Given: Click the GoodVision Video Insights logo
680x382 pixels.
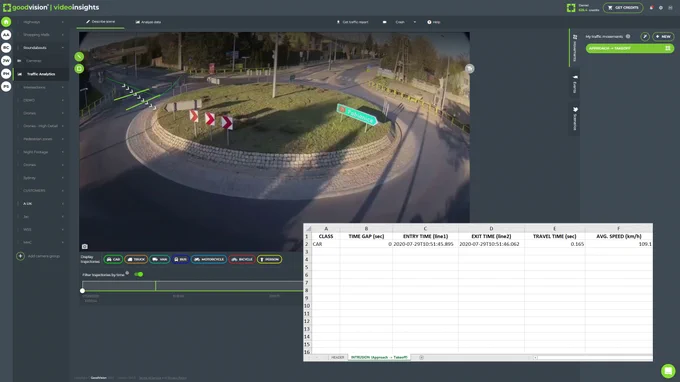Looking at the screenshot, I should pos(51,7).
